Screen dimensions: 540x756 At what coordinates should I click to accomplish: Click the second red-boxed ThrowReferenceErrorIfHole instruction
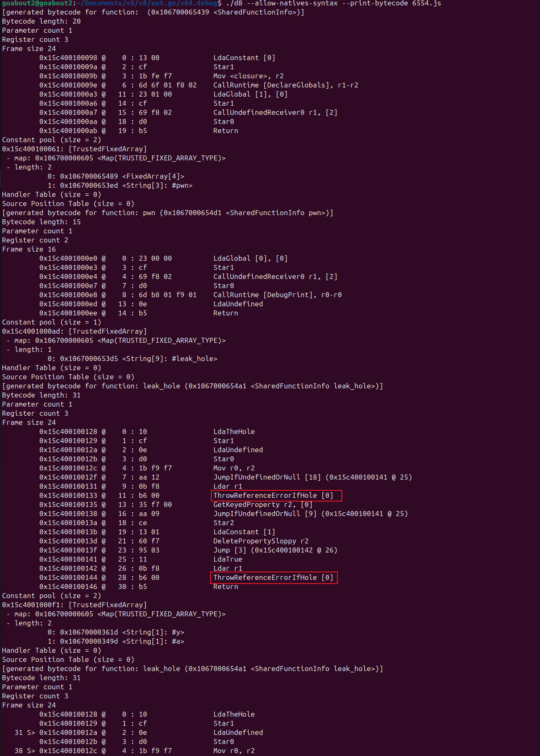[274, 577]
